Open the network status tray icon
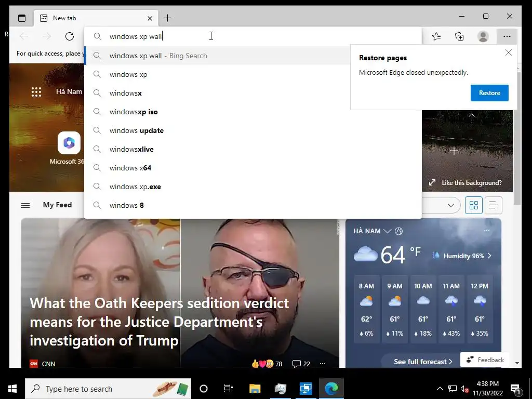Viewport: 532px width, 399px height. 453,389
